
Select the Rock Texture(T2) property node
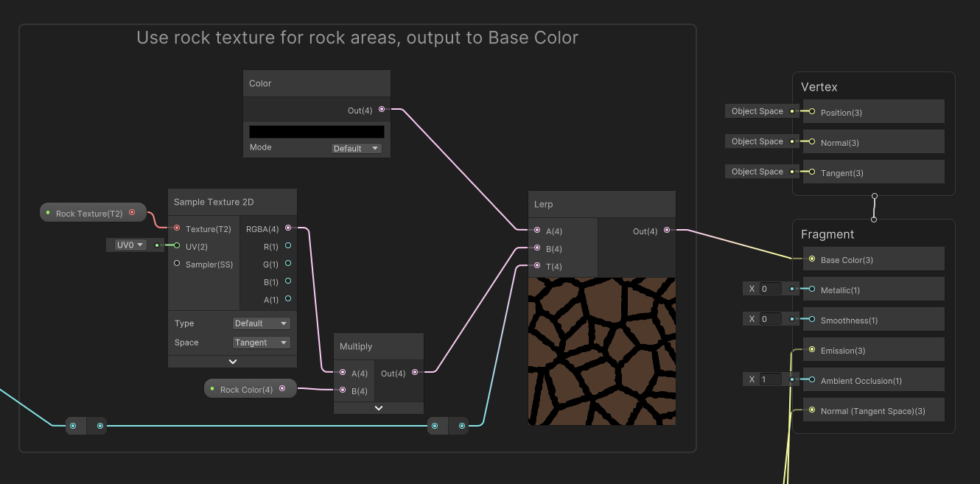[88, 212]
